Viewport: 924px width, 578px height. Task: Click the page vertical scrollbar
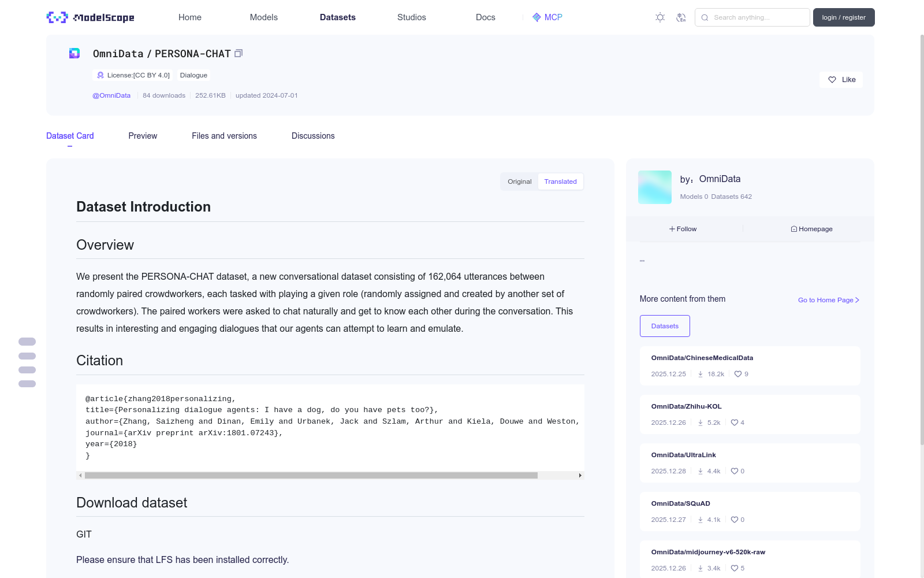coord(922,240)
